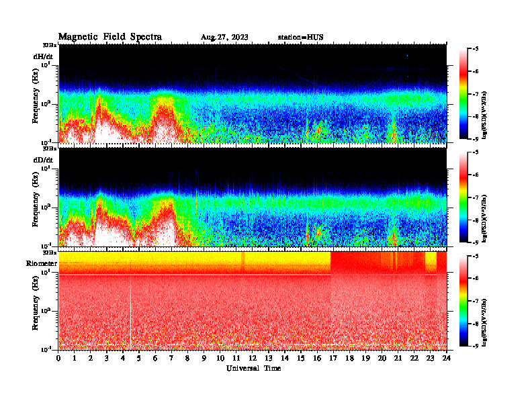Click the hour 11 tick label

(x=236, y=358)
